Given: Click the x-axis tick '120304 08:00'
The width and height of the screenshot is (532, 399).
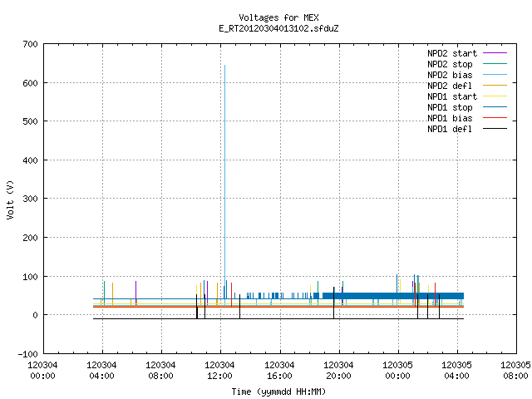Looking at the screenshot, I should point(160,371).
